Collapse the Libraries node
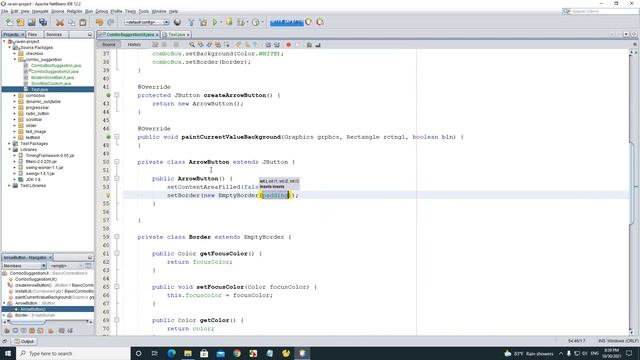This screenshot has width=640, height=360. [10, 150]
